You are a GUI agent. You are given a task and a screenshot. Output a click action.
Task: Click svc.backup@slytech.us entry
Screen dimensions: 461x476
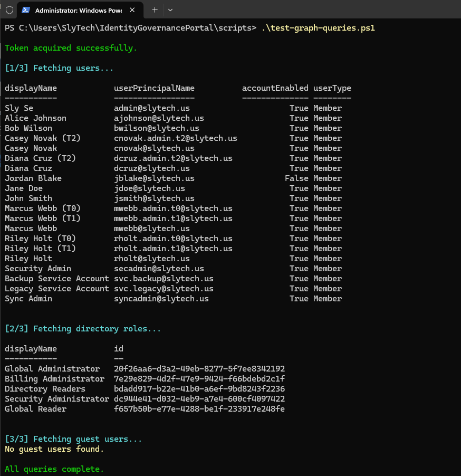click(164, 279)
